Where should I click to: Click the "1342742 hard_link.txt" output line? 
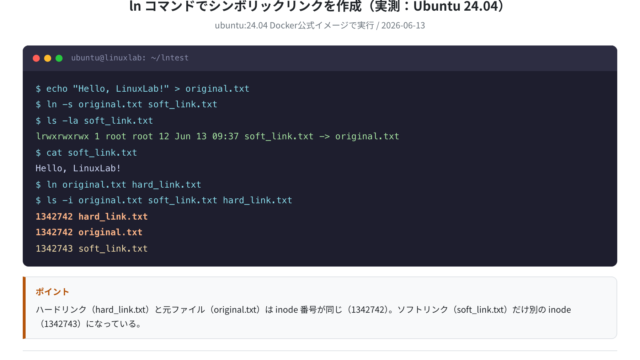[x=91, y=216]
